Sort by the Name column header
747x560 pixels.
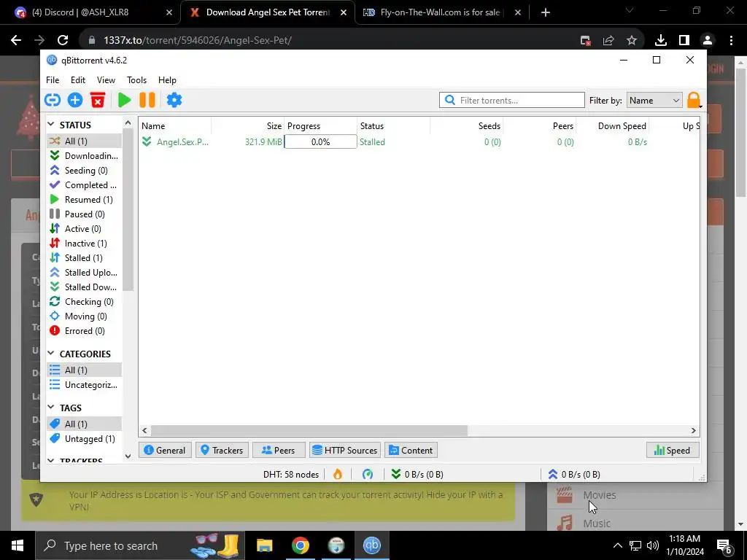175,125
